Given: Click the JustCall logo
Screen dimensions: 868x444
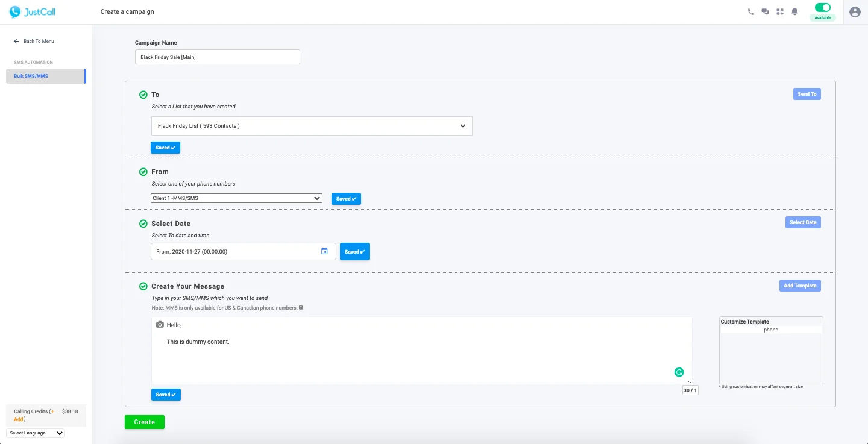Looking at the screenshot, I should pos(33,12).
